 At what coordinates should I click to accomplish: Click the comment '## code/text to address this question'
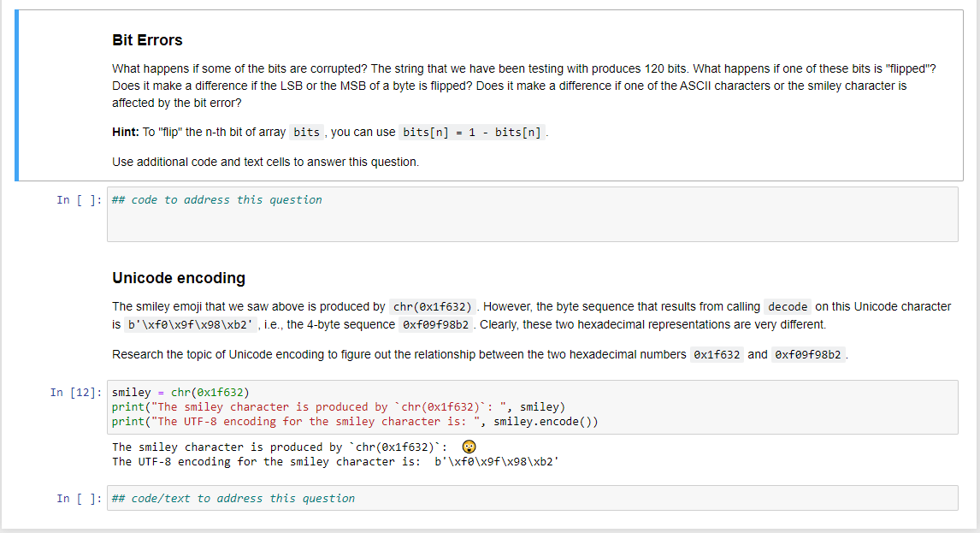pyautogui.click(x=231, y=498)
